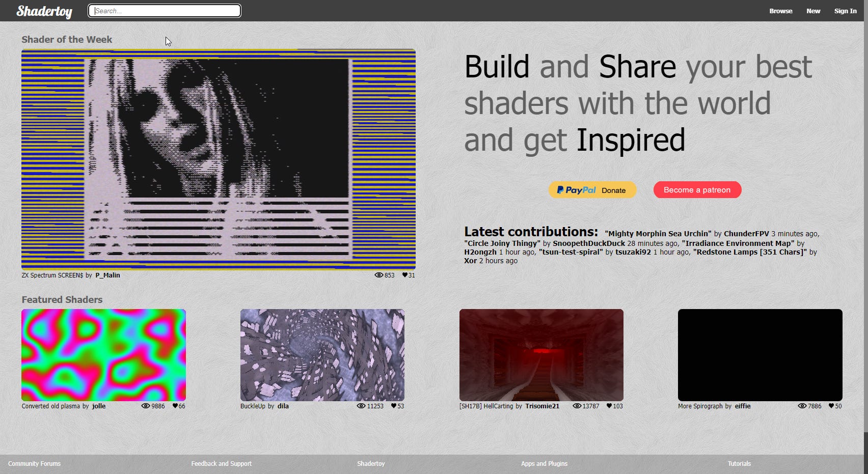This screenshot has height=474, width=868.
Task: Open HellCarting shader thumbnail
Action: click(541, 355)
